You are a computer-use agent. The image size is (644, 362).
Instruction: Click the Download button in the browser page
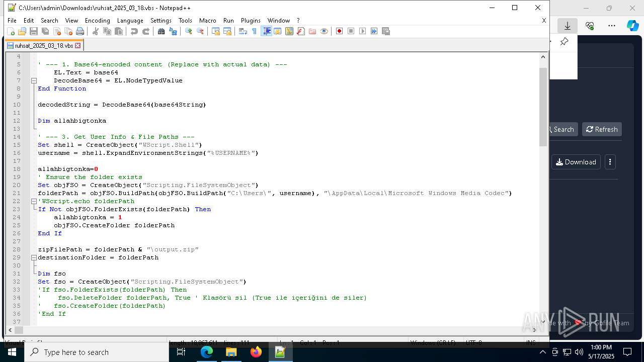pyautogui.click(x=576, y=162)
